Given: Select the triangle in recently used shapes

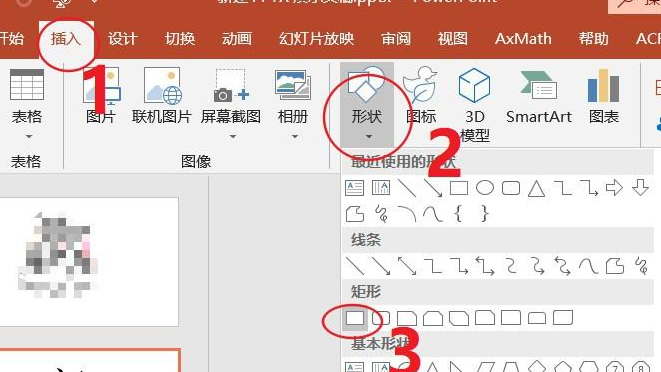Looking at the screenshot, I should [537, 188].
